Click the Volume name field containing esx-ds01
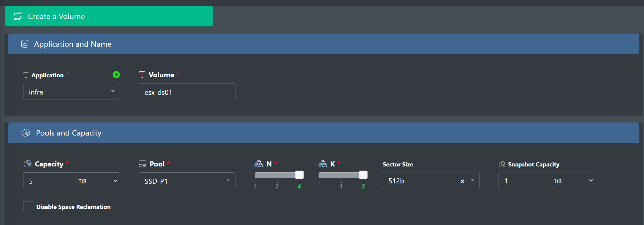This screenshot has width=644, height=225. click(187, 92)
